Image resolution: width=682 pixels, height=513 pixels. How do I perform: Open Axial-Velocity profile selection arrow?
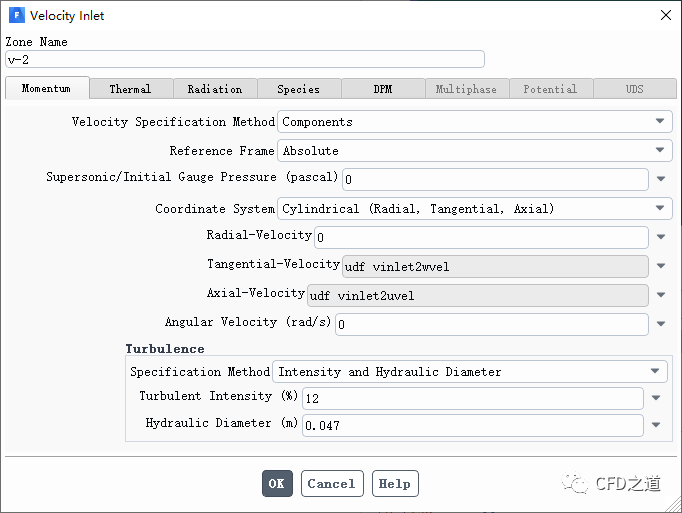(x=661, y=296)
